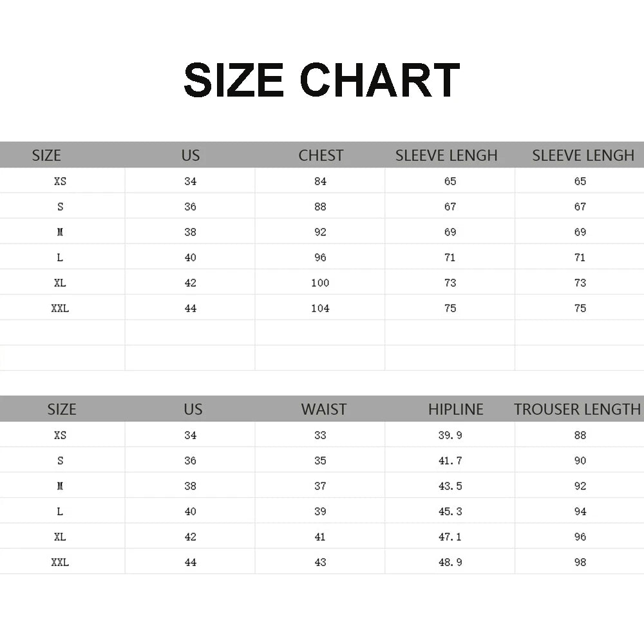The width and height of the screenshot is (644, 644).
Task: Click chest value 92 in M row
Action: coord(320,232)
